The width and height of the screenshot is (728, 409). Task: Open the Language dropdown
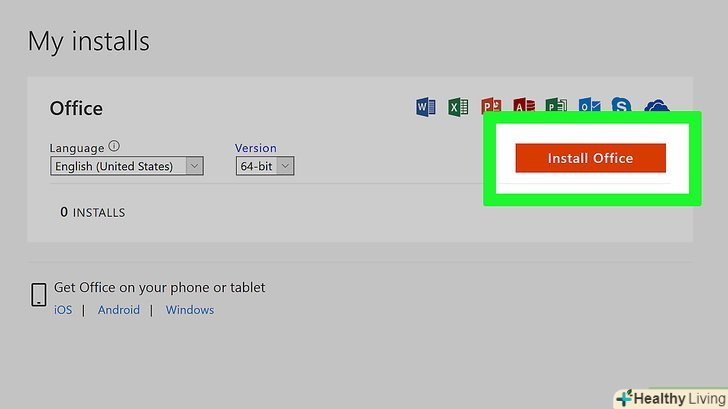(x=127, y=166)
